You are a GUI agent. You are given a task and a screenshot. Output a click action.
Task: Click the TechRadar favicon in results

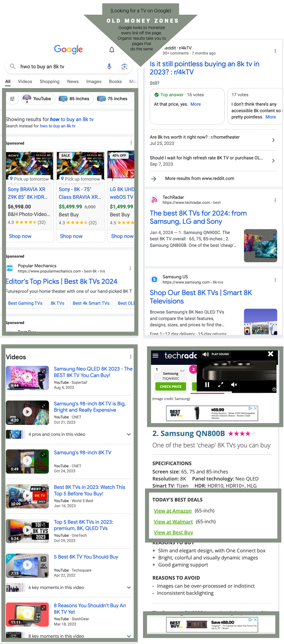154,200
